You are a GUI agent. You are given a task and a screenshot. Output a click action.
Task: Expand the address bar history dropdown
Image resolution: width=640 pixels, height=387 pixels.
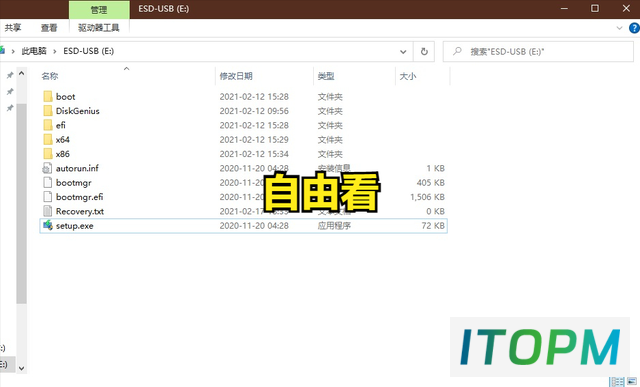pos(403,51)
